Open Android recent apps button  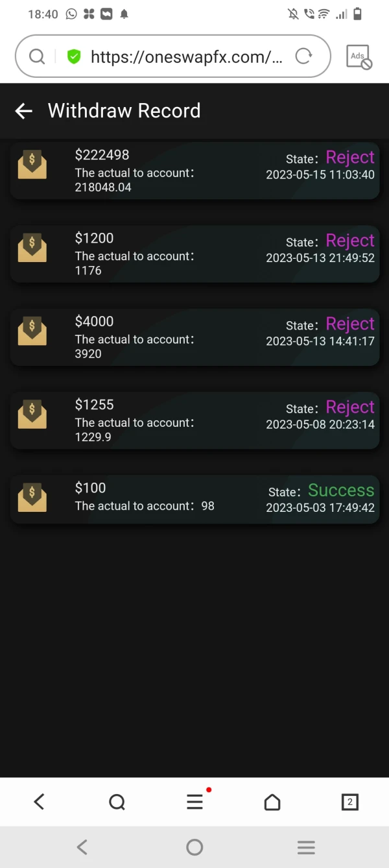click(306, 847)
